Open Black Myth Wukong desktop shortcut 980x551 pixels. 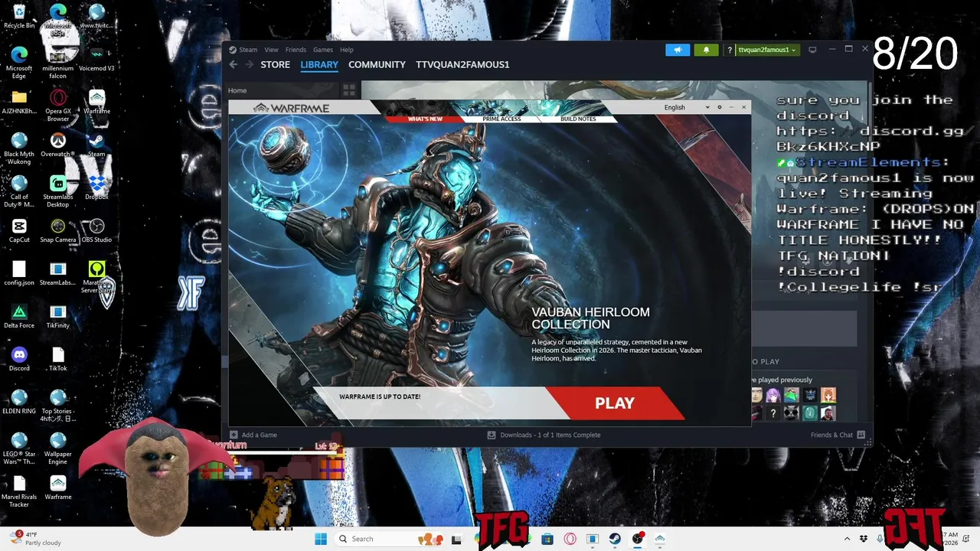click(19, 149)
